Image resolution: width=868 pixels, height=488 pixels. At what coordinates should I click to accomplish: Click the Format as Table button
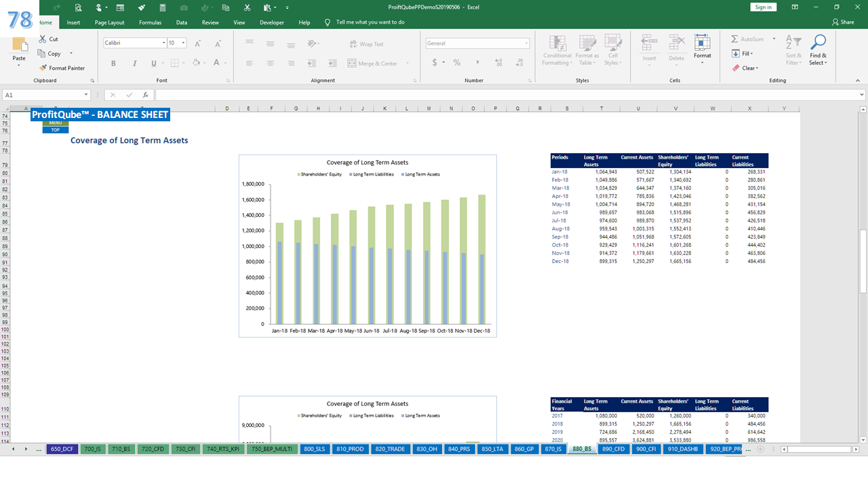point(587,50)
